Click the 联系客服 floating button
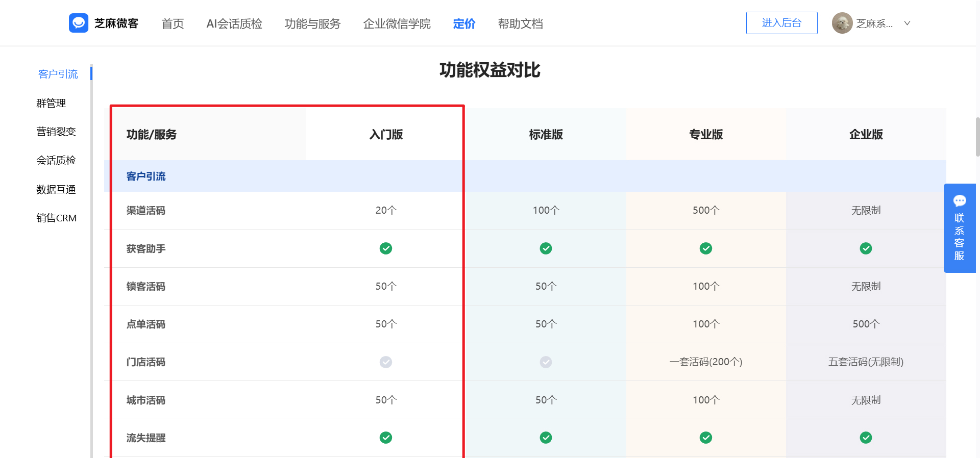Screen dimensions: 980x458 960,228
